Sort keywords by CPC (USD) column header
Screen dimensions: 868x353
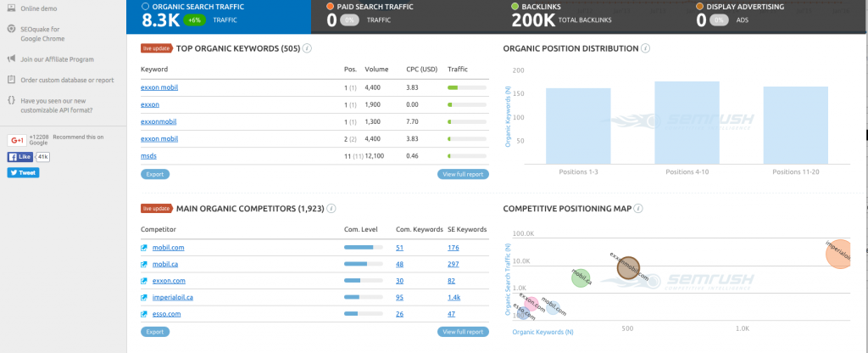click(422, 70)
